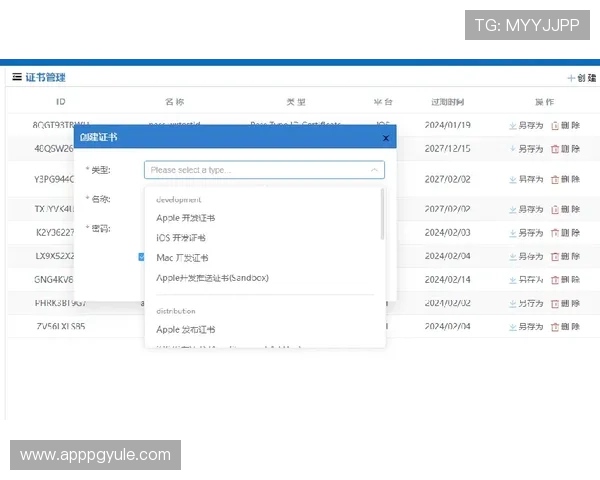Click the type dropdown list scrollbar
This screenshot has width=600, height=480.
pos(382,214)
